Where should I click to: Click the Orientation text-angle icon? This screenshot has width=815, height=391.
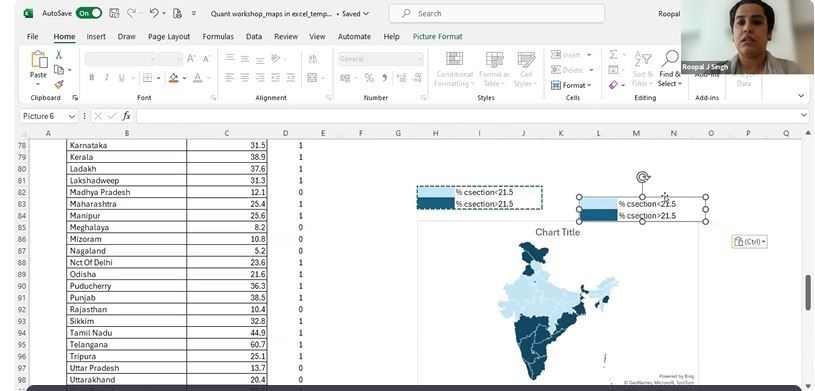point(276,59)
